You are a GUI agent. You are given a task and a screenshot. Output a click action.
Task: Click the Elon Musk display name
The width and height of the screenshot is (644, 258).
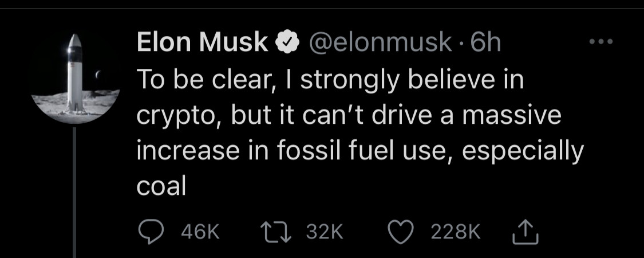[x=202, y=44]
